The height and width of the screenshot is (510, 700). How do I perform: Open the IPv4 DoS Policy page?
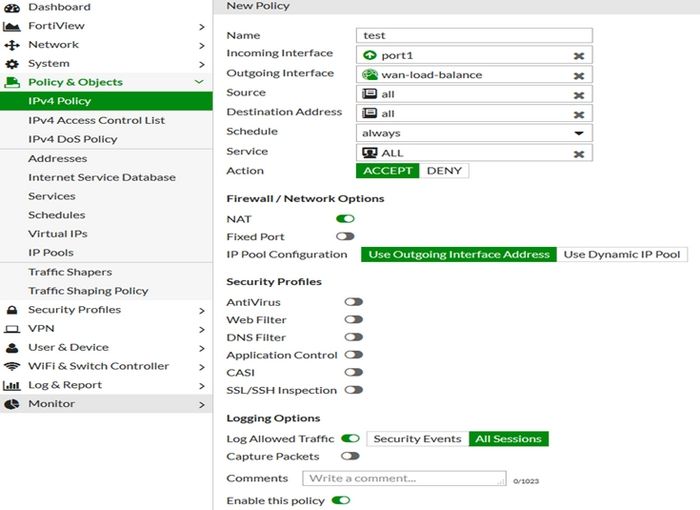click(x=72, y=139)
